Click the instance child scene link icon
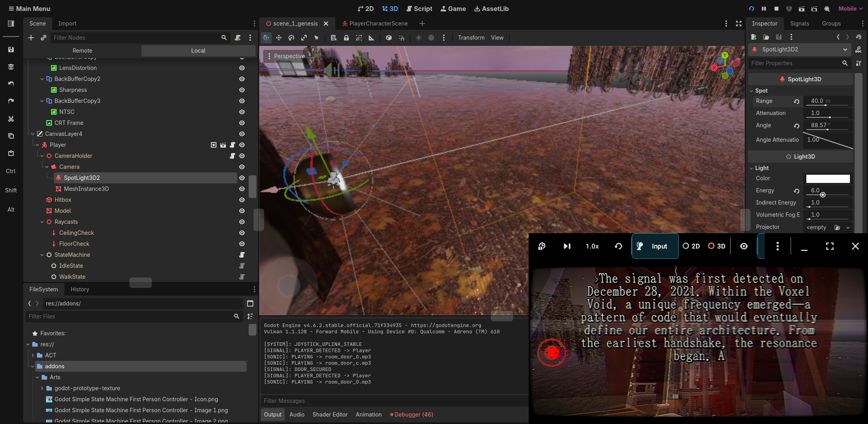Image resolution: width=868 pixels, height=424 pixels. point(44,38)
